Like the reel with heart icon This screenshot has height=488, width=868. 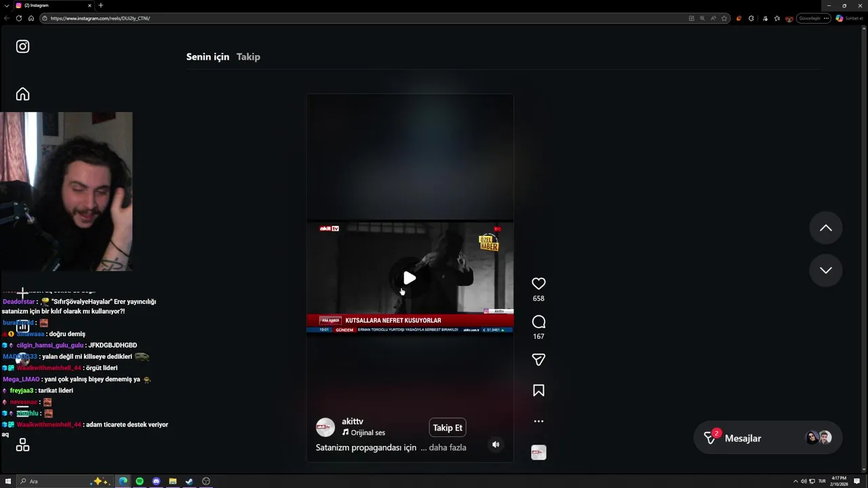point(538,284)
